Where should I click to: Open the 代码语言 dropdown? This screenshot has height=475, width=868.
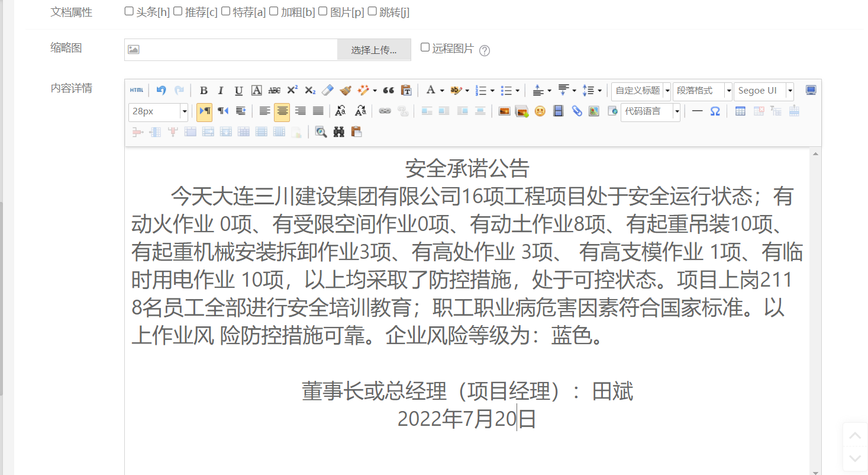(x=651, y=111)
